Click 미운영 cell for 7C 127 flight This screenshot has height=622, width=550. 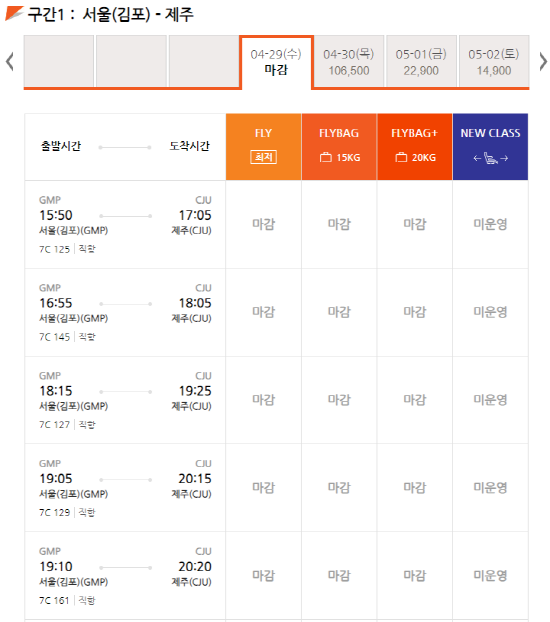point(490,400)
